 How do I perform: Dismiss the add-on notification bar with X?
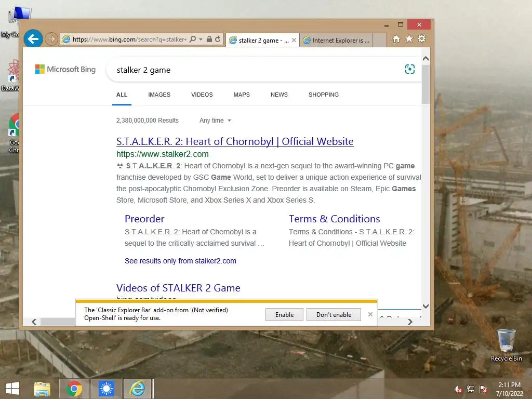click(370, 314)
